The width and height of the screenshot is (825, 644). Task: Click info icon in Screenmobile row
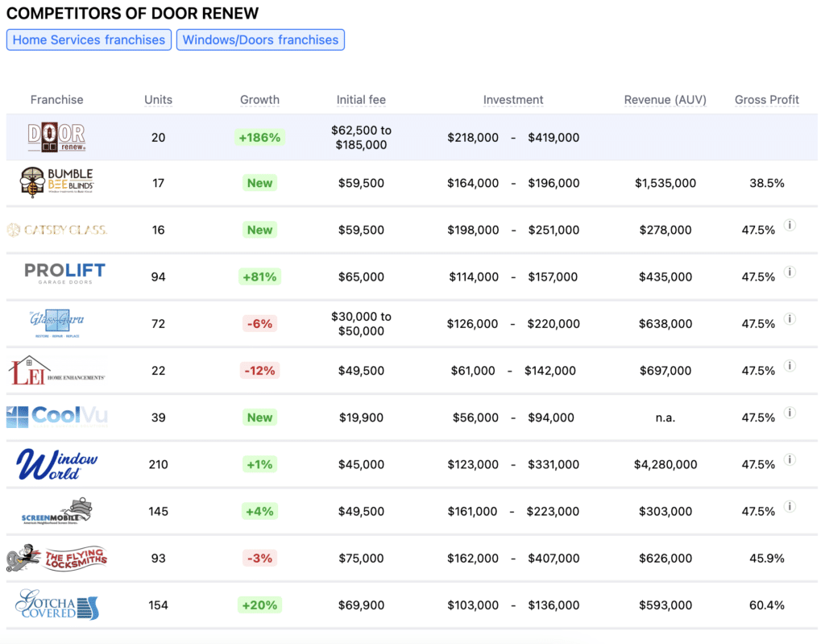pyautogui.click(x=790, y=506)
